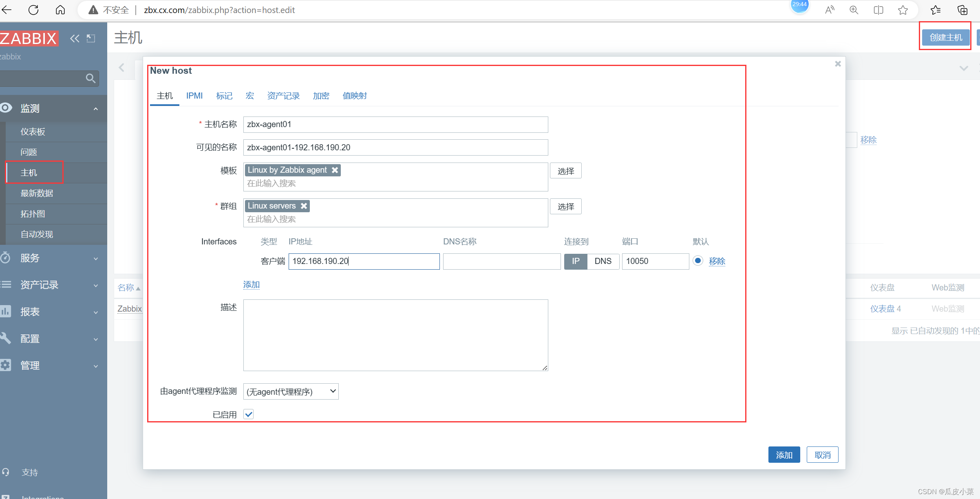The image size is (980, 499).
Task: Click the 取消 cancel button
Action: pyautogui.click(x=822, y=455)
